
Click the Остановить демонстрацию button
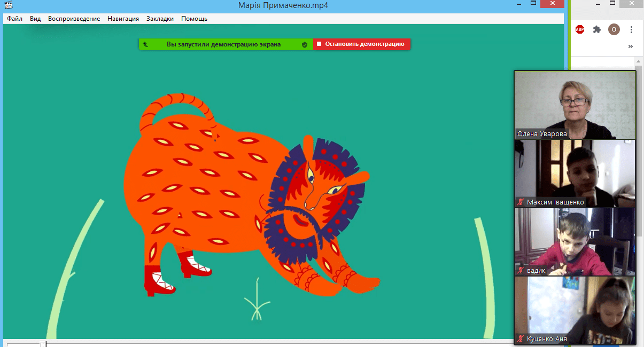click(361, 44)
